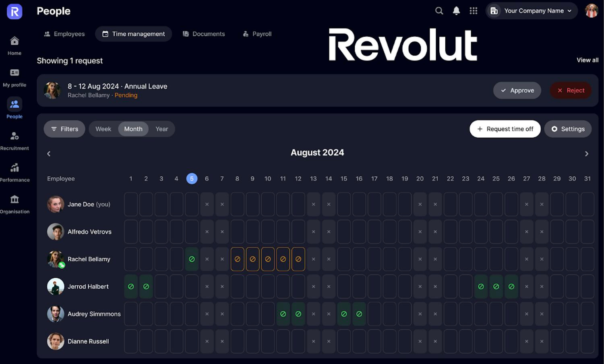Open the search icon in top bar
Screen dimensions: 604x364
[439, 11]
